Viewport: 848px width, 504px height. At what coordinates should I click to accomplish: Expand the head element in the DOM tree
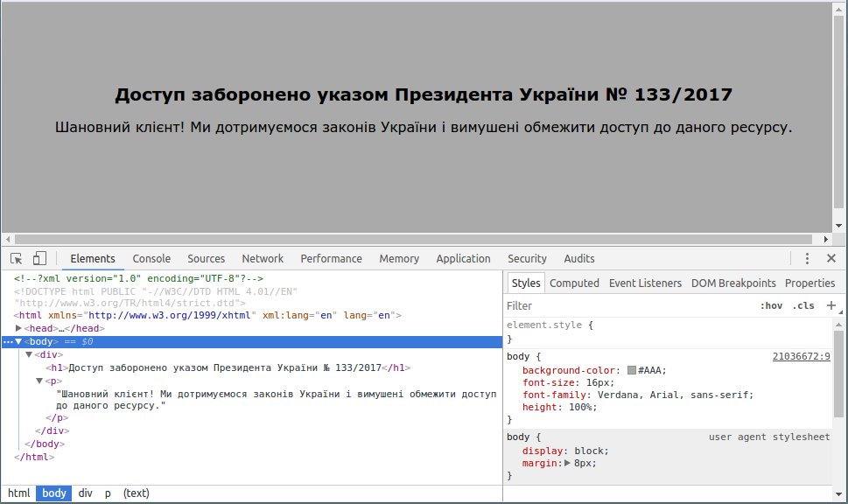(x=19, y=328)
